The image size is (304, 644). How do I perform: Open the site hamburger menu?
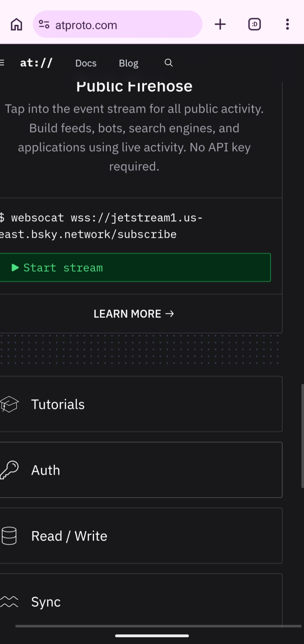tap(2, 63)
